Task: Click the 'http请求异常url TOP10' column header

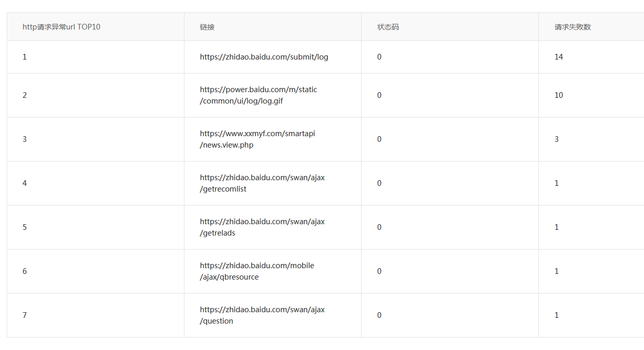Action: [62, 27]
